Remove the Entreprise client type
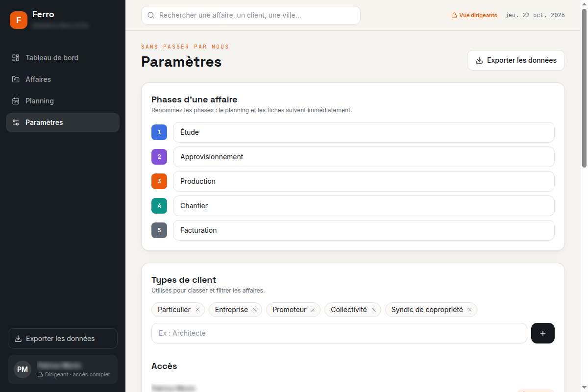This screenshot has height=392, width=588. click(x=255, y=310)
